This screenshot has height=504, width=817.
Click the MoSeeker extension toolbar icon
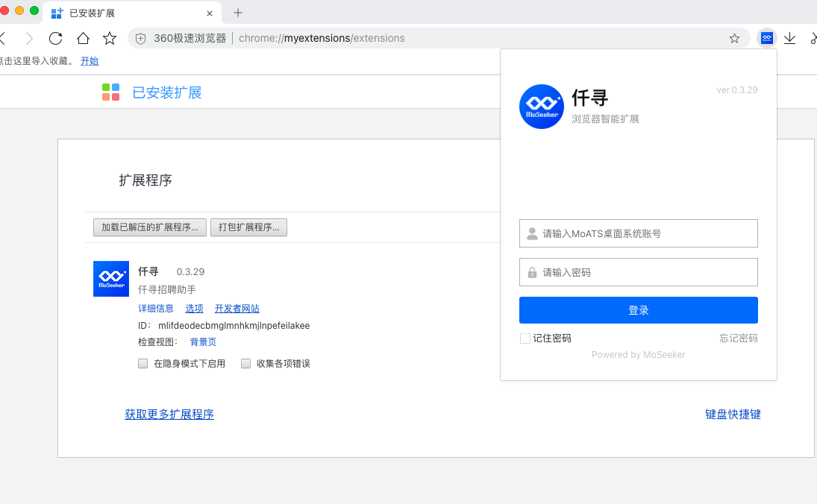coord(766,38)
